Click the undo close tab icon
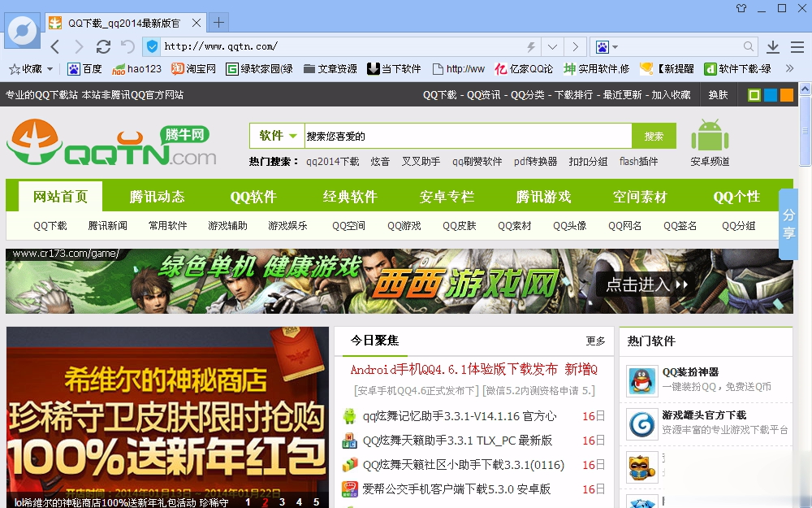Image resolution: width=812 pixels, height=508 pixels. (127, 46)
